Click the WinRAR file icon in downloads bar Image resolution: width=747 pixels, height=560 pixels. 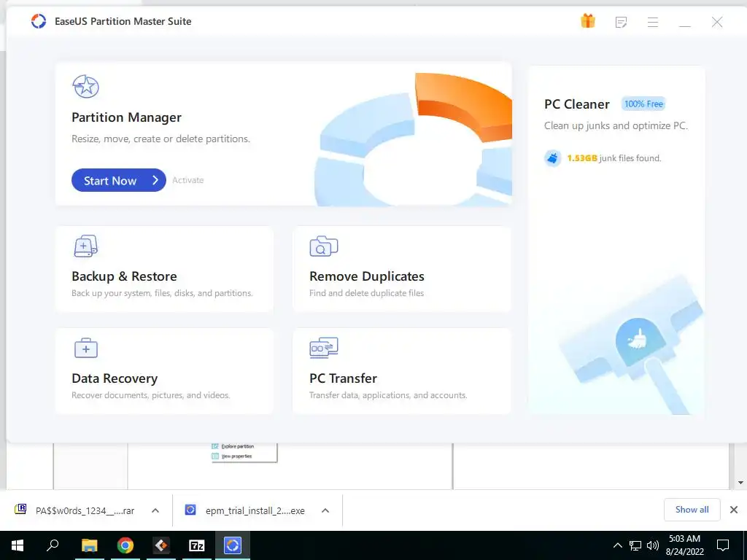click(x=20, y=510)
